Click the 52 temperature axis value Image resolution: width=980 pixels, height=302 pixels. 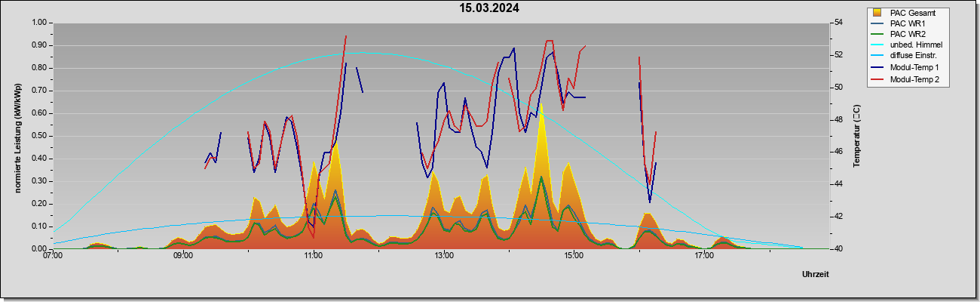[x=838, y=55]
